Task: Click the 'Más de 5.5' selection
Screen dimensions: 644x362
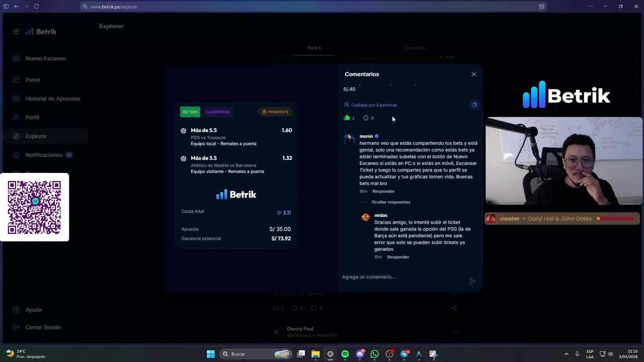Action: coord(204,130)
